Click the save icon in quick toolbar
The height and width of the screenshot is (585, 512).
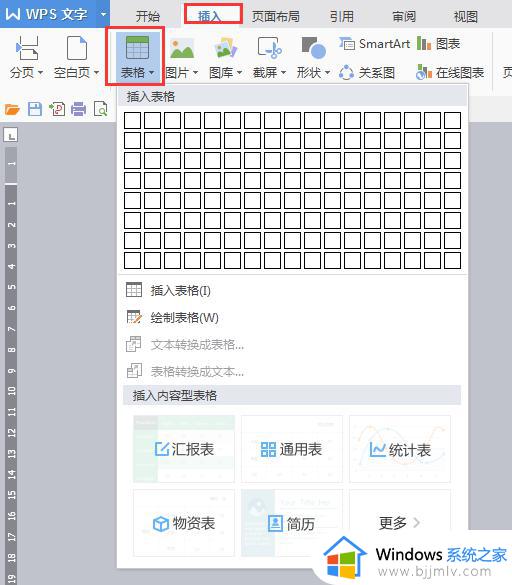pyautogui.click(x=35, y=109)
